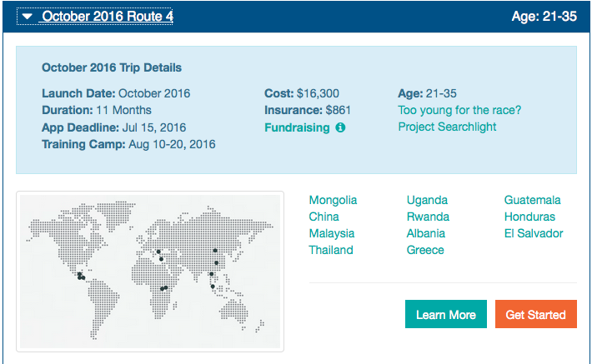
Task: Select Mongolia from the country list
Action: [333, 200]
